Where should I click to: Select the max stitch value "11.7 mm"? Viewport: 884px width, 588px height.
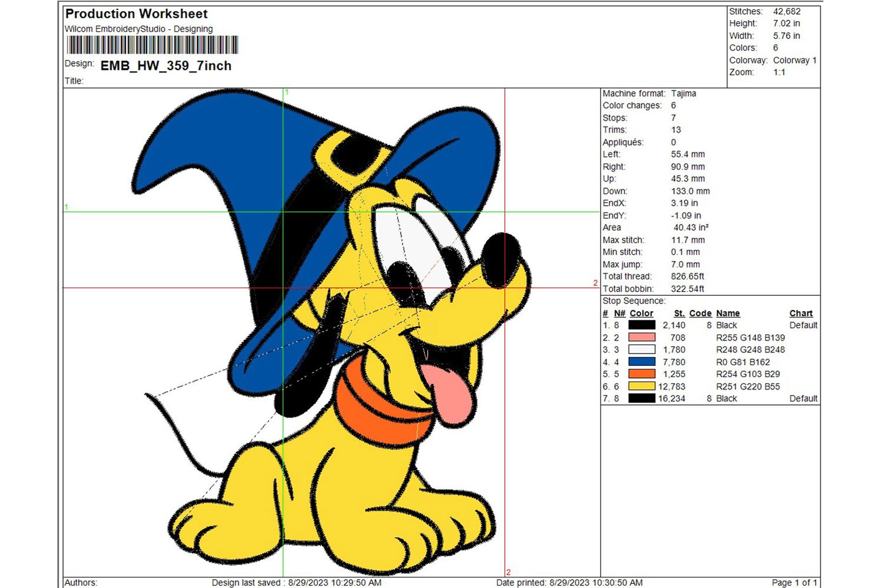(x=688, y=240)
